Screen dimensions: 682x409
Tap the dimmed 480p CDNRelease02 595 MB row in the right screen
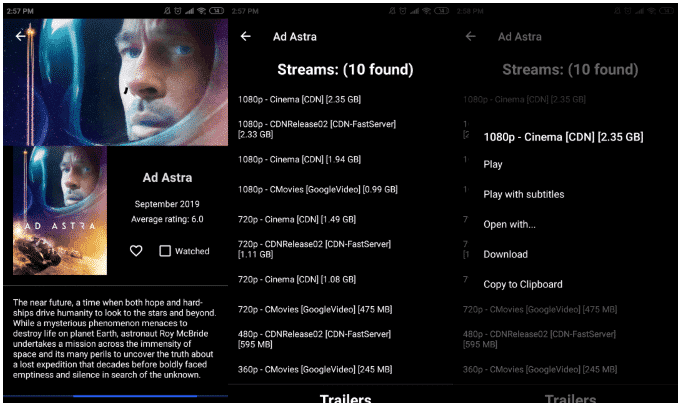pyautogui.click(x=539, y=339)
